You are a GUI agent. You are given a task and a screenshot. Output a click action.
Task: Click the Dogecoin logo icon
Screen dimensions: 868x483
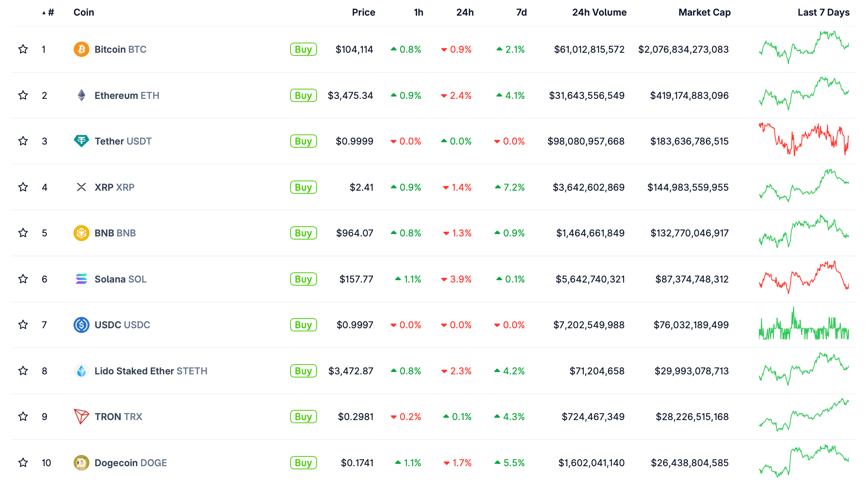pyautogui.click(x=81, y=463)
